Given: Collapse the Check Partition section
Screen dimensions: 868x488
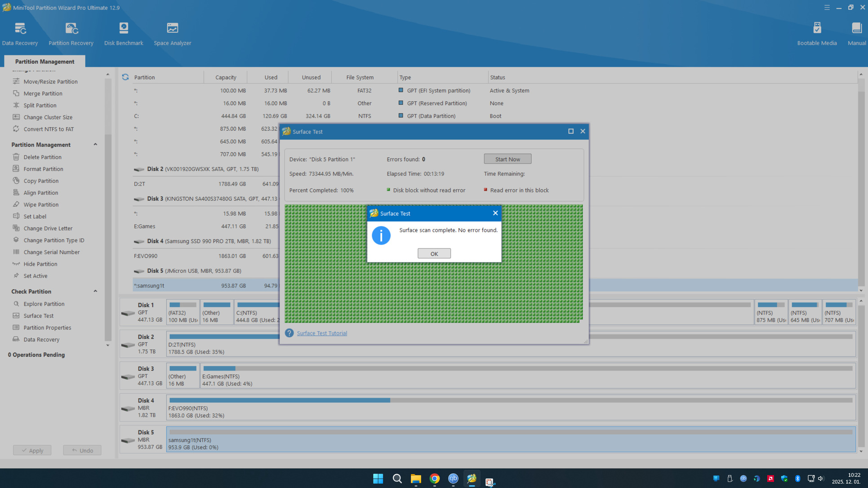Looking at the screenshot, I should pyautogui.click(x=95, y=291).
